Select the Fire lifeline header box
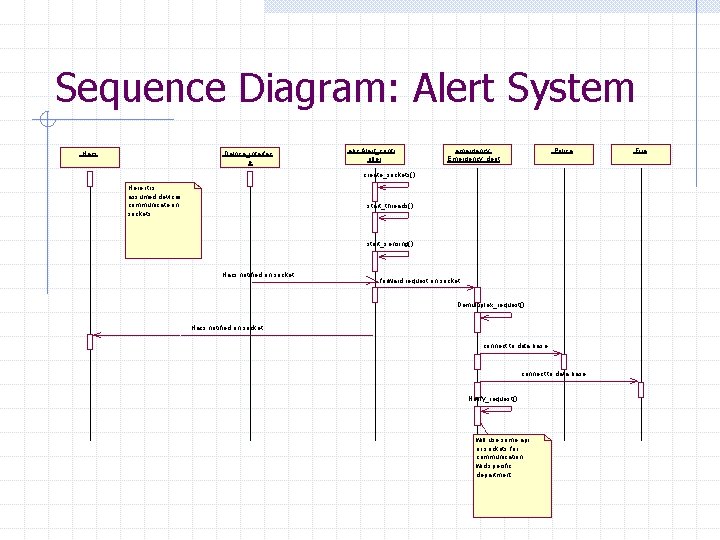 pyautogui.click(x=641, y=154)
